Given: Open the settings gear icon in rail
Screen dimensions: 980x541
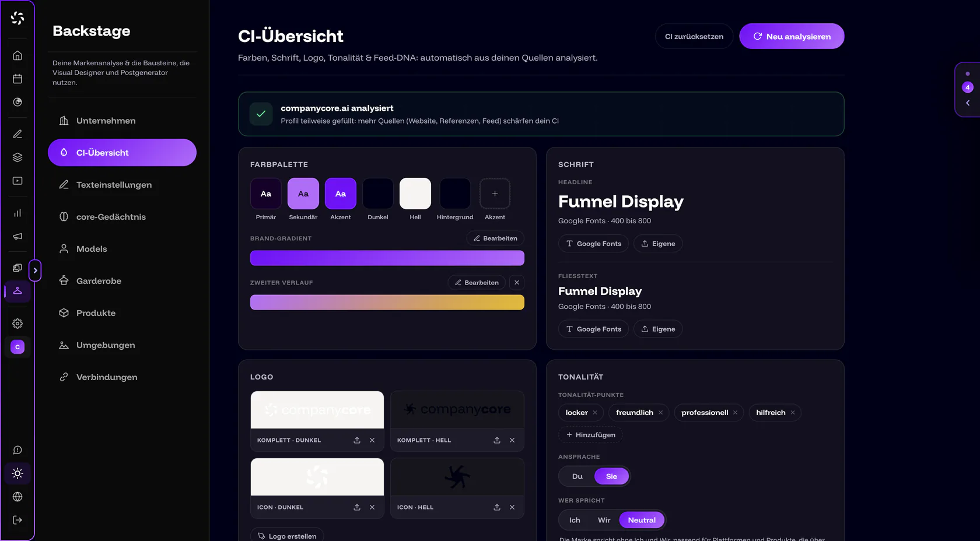Looking at the screenshot, I should 17,324.
